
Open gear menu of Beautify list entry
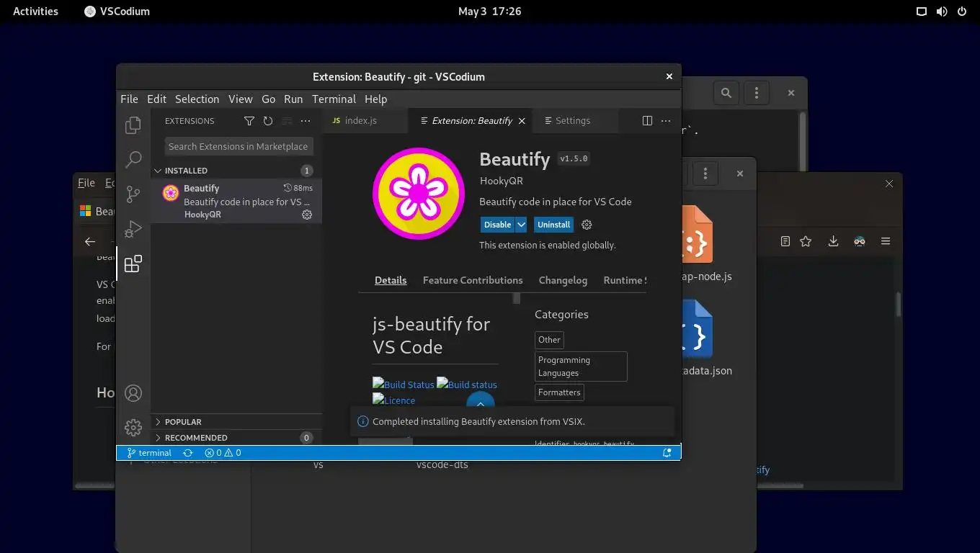pyautogui.click(x=307, y=215)
